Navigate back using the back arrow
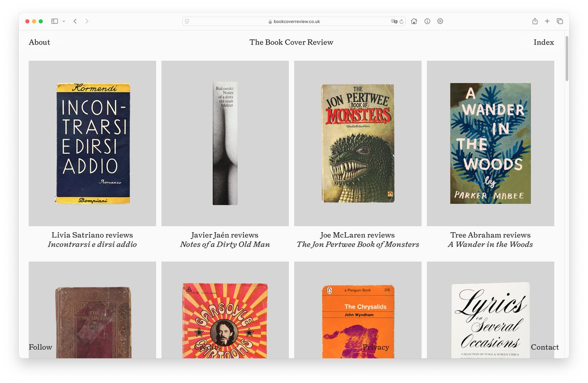The width and height of the screenshot is (588, 383). point(74,21)
